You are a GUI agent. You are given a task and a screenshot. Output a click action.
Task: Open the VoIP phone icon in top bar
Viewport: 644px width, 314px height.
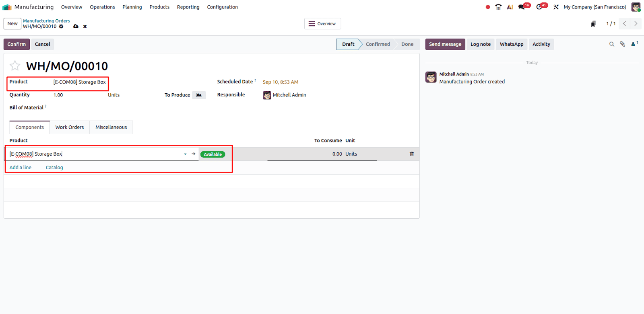coord(498,7)
